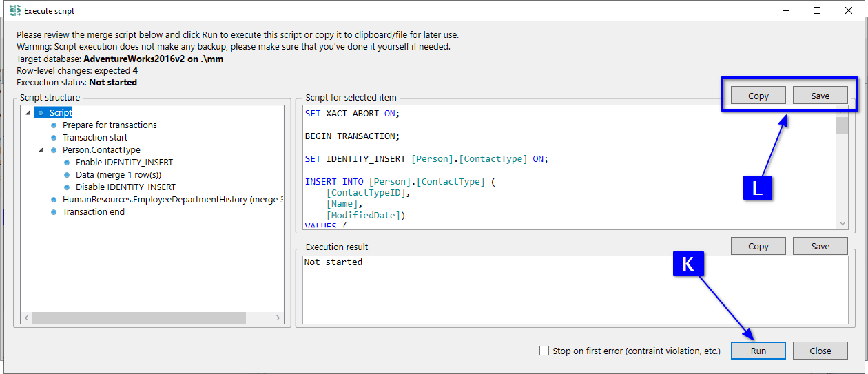The image size is (868, 374).
Task: Click the Execute script app icon
Action: tap(14, 10)
